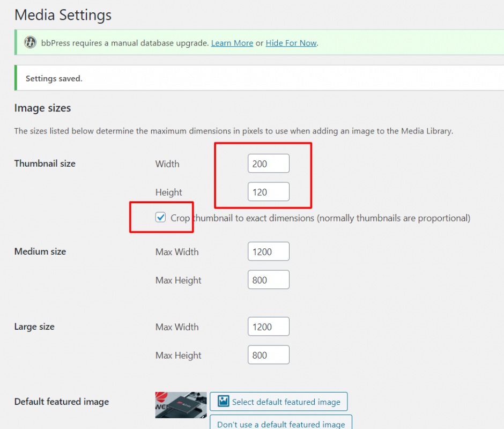Click the Large size Max Height label

click(179, 356)
